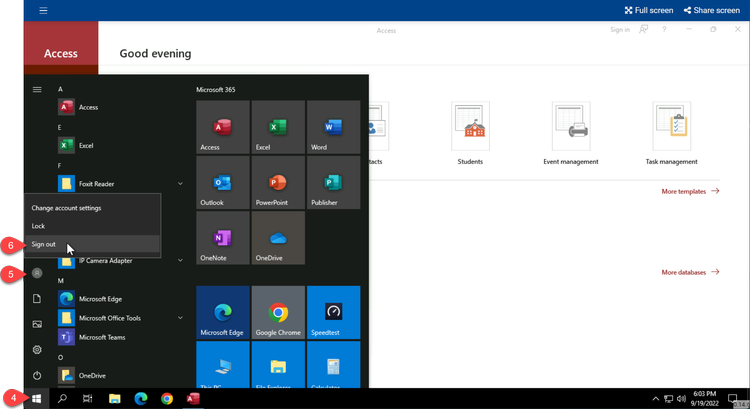Click the network icon in system tray
The image size is (750, 409).
[669, 398]
